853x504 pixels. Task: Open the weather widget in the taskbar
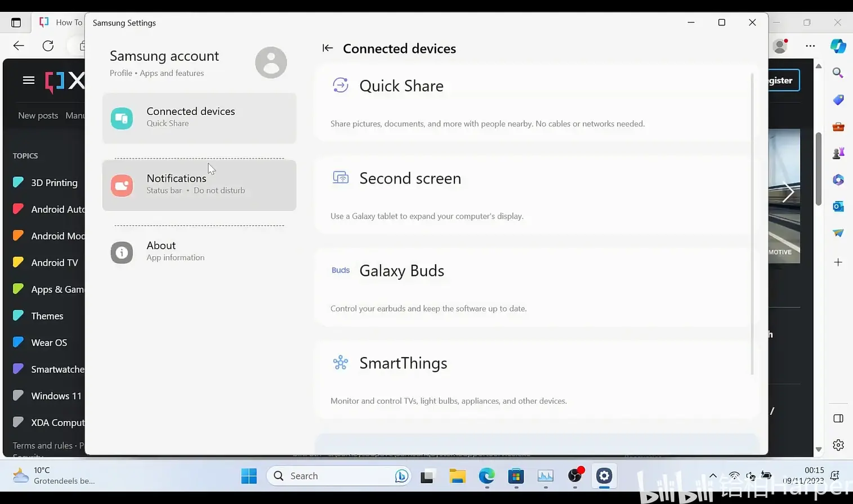tap(53, 476)
